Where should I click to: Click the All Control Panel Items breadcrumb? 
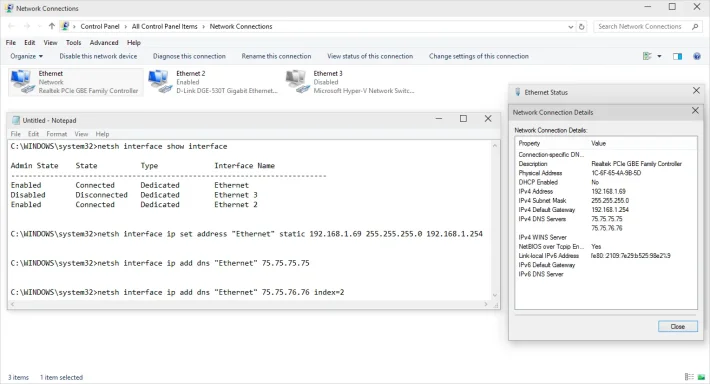165,27
